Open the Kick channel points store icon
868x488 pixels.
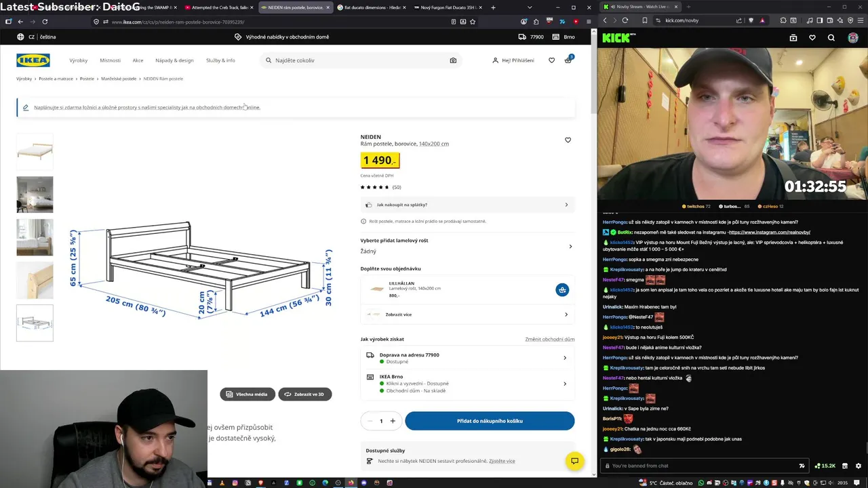[x=845, y=466]
